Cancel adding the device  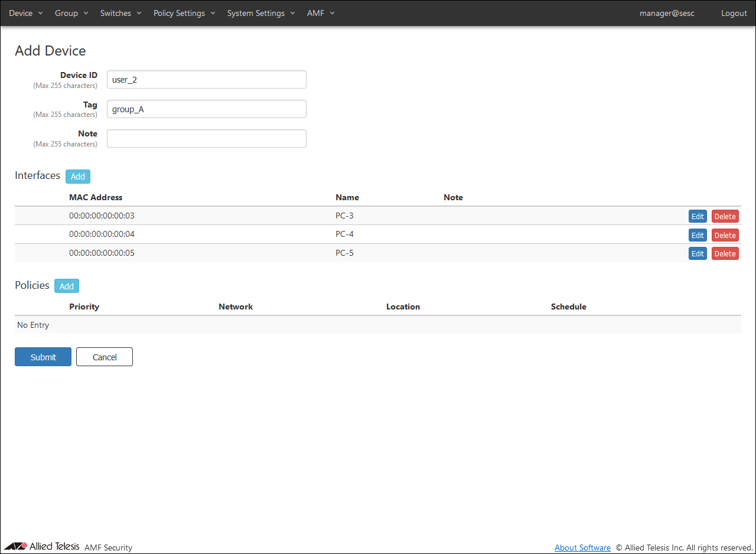tap(105, 357)
